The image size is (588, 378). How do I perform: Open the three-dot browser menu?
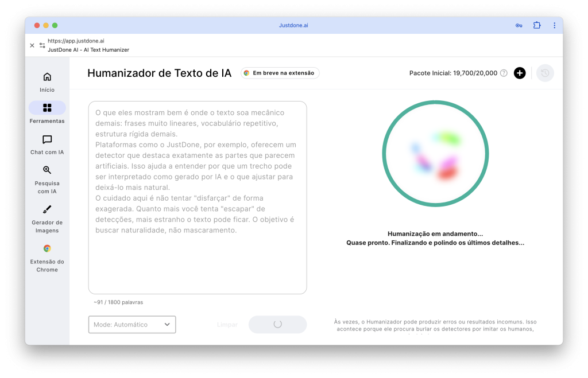tap(554, 25)
